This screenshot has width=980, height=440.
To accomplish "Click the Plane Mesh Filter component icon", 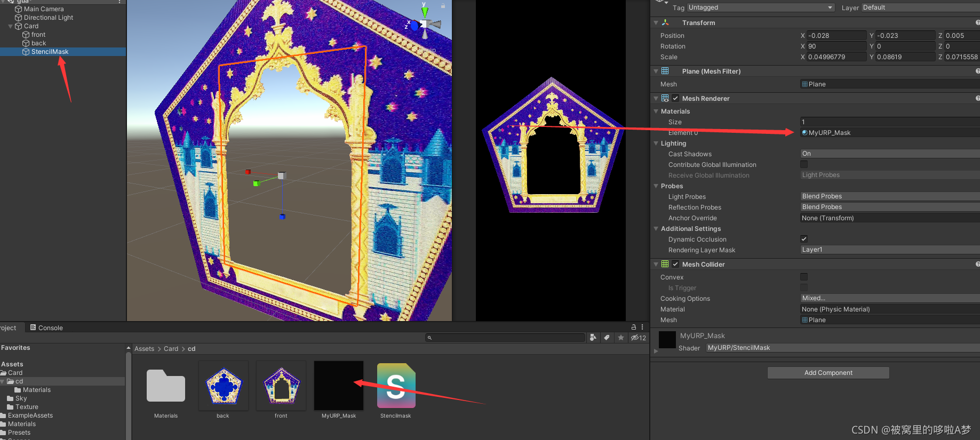I will coord(665,71).
